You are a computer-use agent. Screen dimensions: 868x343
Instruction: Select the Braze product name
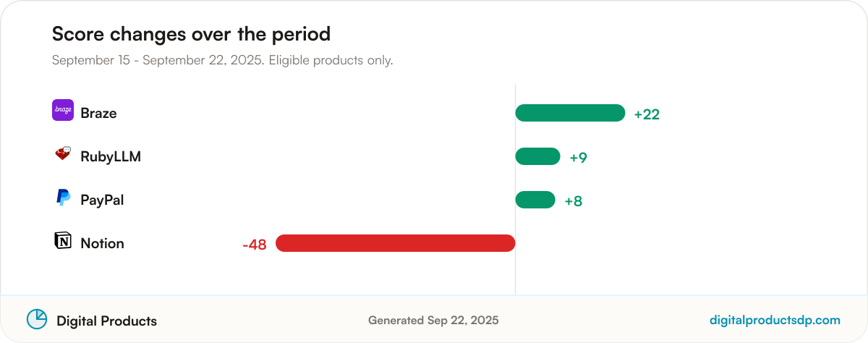pos(98,114)
